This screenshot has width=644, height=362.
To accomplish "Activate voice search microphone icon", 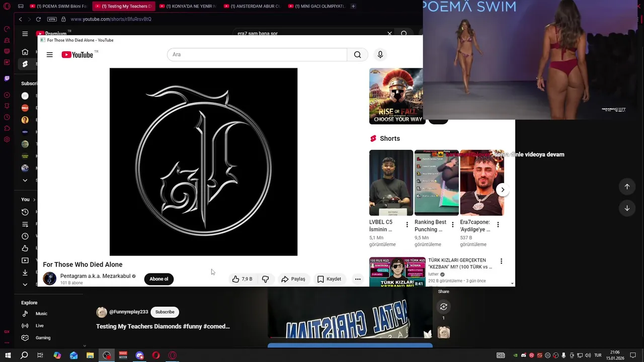I will [x=380, y=55].
